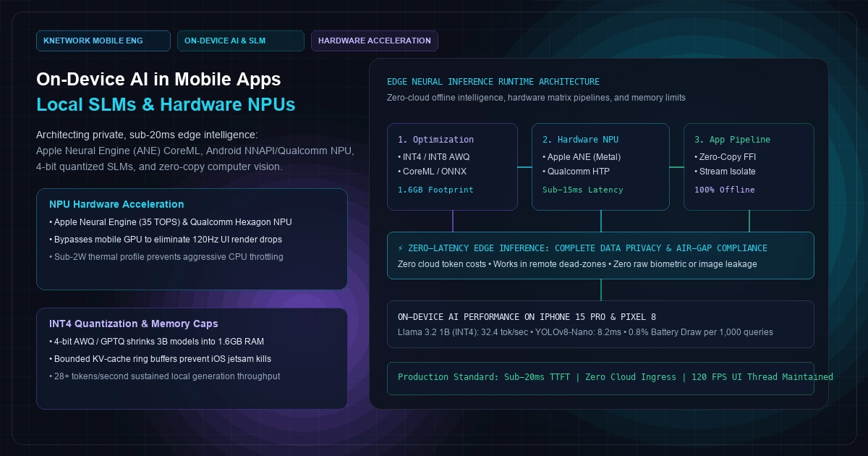Click the '3. App Pipeline' box title
The image size is (868, 456).
[732, 140]
